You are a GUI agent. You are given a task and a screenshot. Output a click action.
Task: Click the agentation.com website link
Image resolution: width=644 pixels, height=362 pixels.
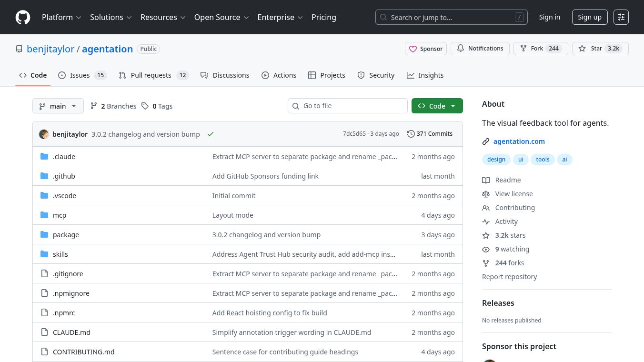coord(519,141)
